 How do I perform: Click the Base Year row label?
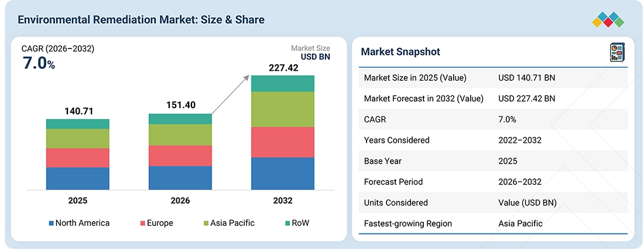(383, 161)
